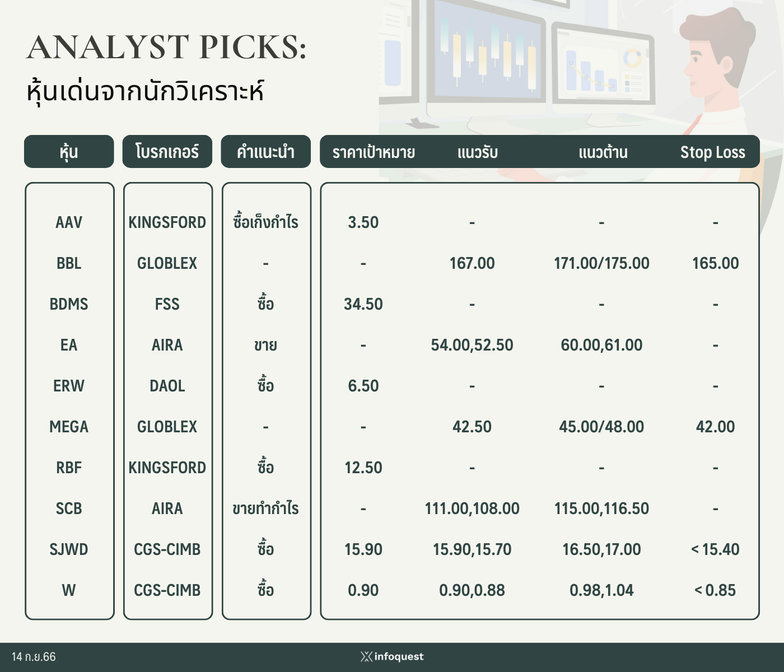Click the infoquest brand text in footer
The width and height of the screenshot is (784, 672).
[399, 656]
